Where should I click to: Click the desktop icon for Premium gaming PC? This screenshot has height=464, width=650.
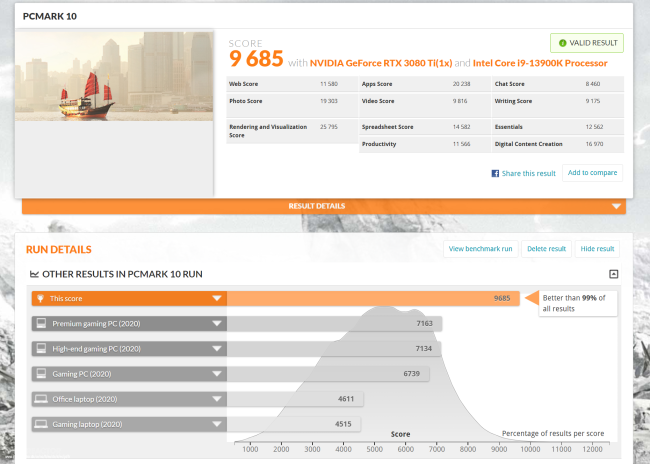pos(41,323)
